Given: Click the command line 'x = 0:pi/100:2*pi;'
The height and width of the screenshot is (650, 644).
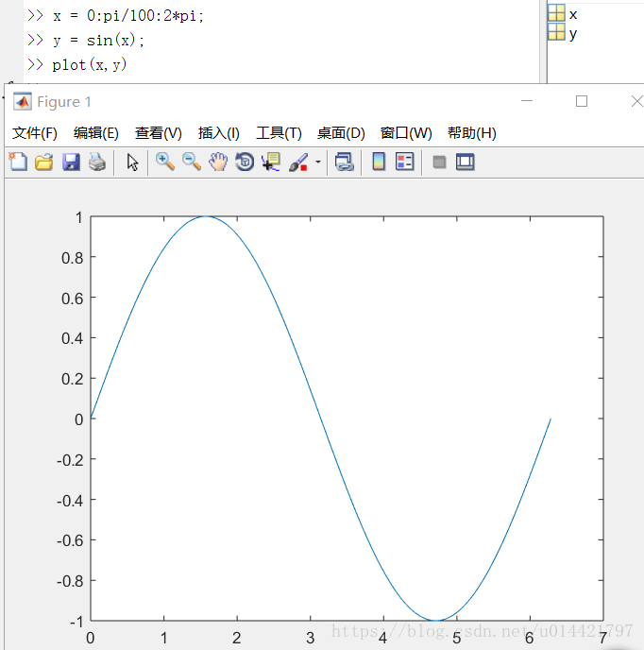Looking at the screenshot, I should pyautogui.click(x=128, y=16).
